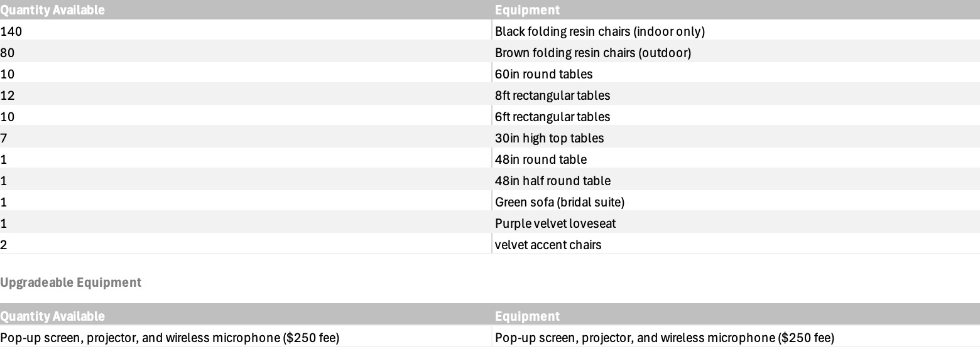Click the quantity cell containing 80
The image size is (980, 349).
(x=8, y=53)
